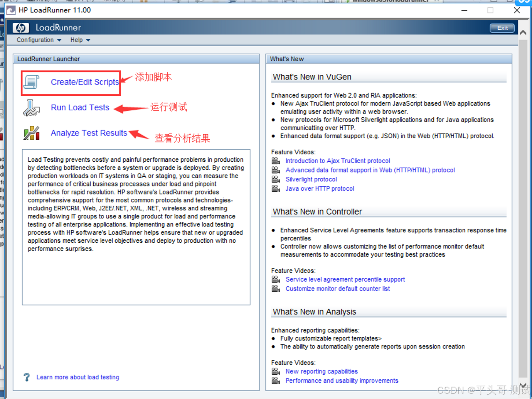This screenshot has height=399, width=532.
Task: Open New reporting capabilities link
Action: click(322, 371)
